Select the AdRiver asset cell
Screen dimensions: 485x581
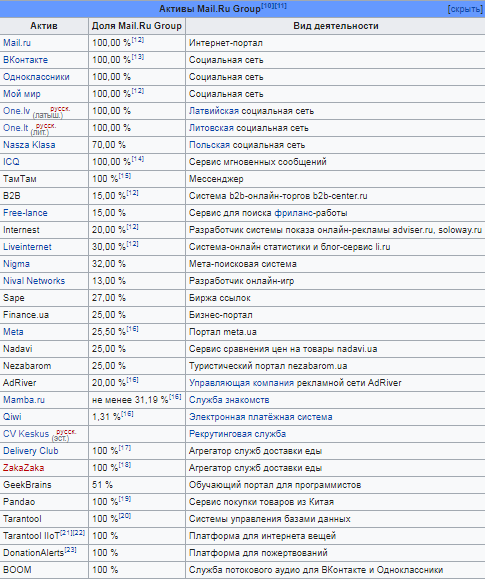[44, 383]
